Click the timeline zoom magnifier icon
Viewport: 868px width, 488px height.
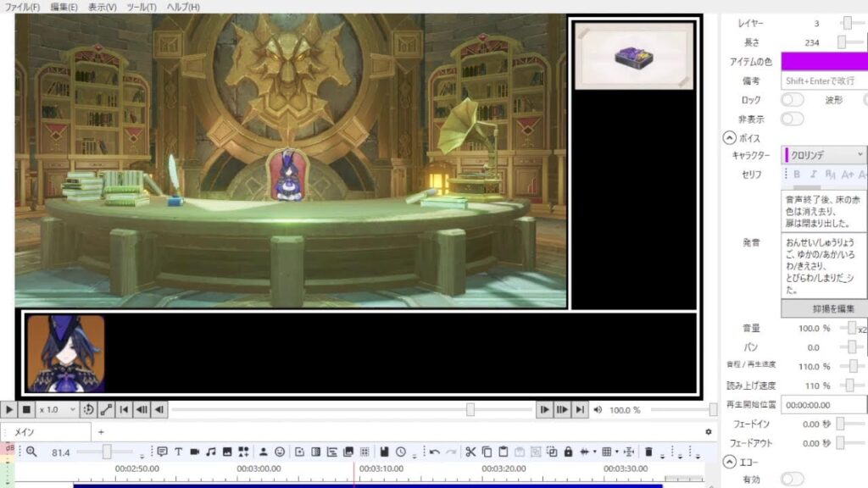tap(31, 452)
